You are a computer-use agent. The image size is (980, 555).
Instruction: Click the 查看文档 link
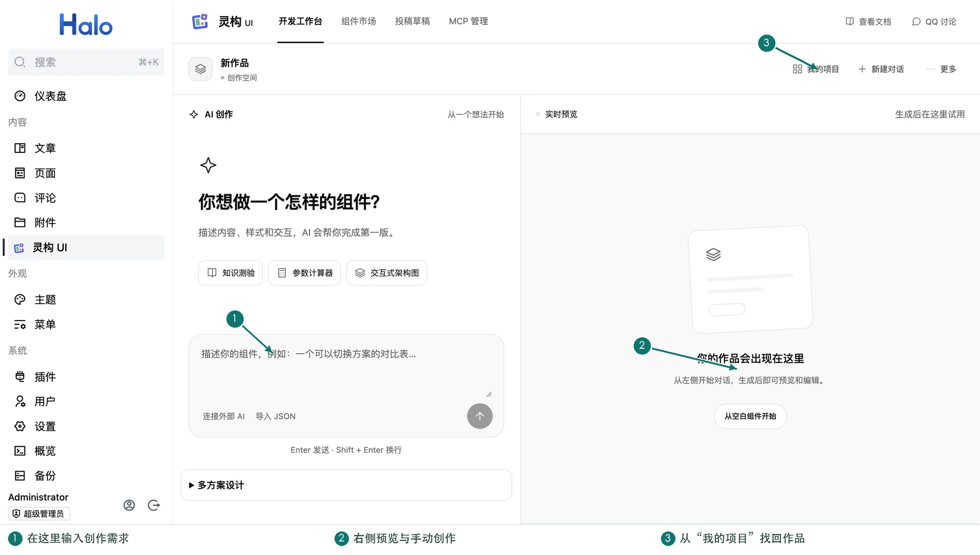868,22
